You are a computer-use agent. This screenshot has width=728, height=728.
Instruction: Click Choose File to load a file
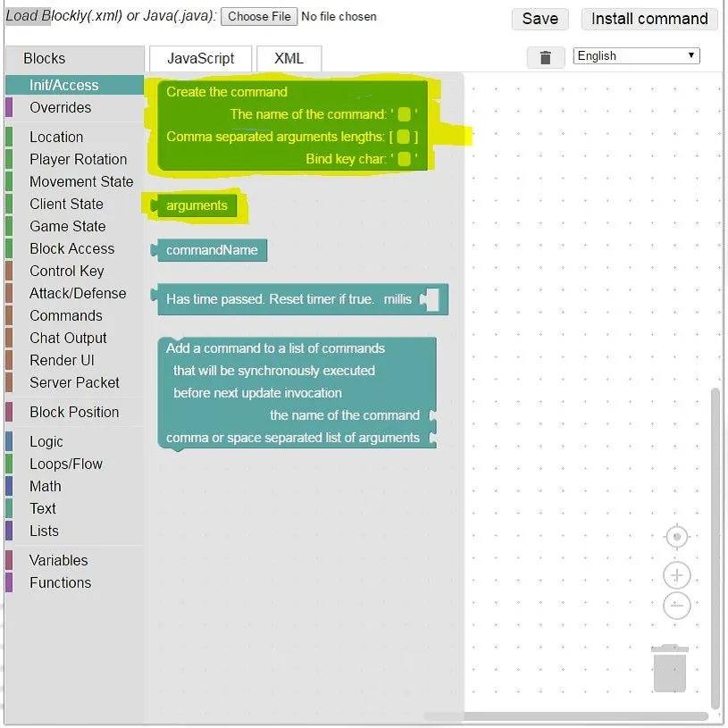[x=258, y=16]
